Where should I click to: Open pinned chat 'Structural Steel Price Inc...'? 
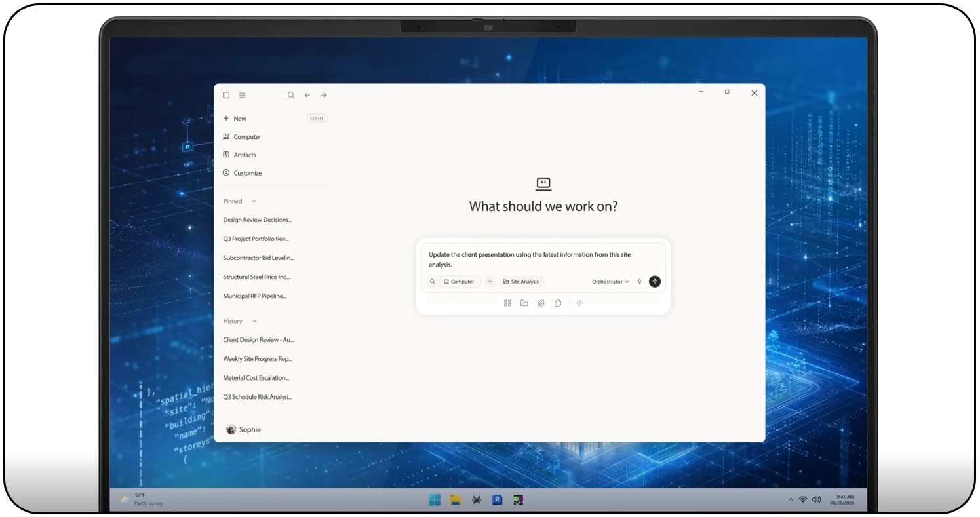click(x=256, y=277)
